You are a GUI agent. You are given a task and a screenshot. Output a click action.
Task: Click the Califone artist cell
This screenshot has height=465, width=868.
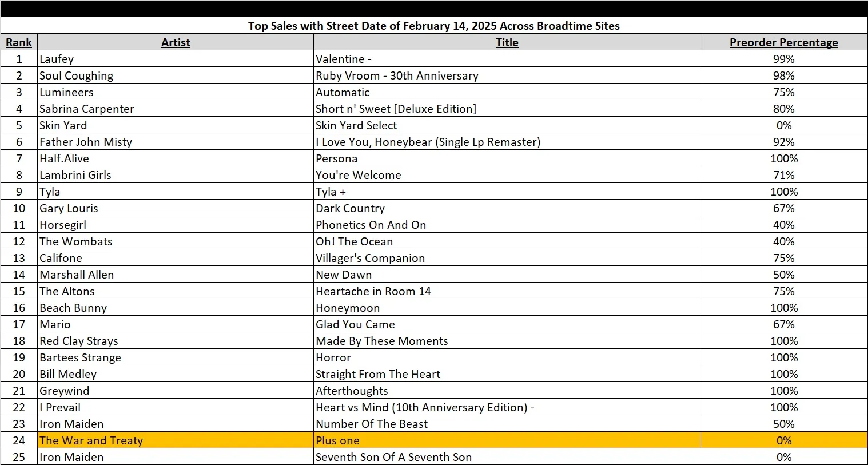tap(176, 258)
